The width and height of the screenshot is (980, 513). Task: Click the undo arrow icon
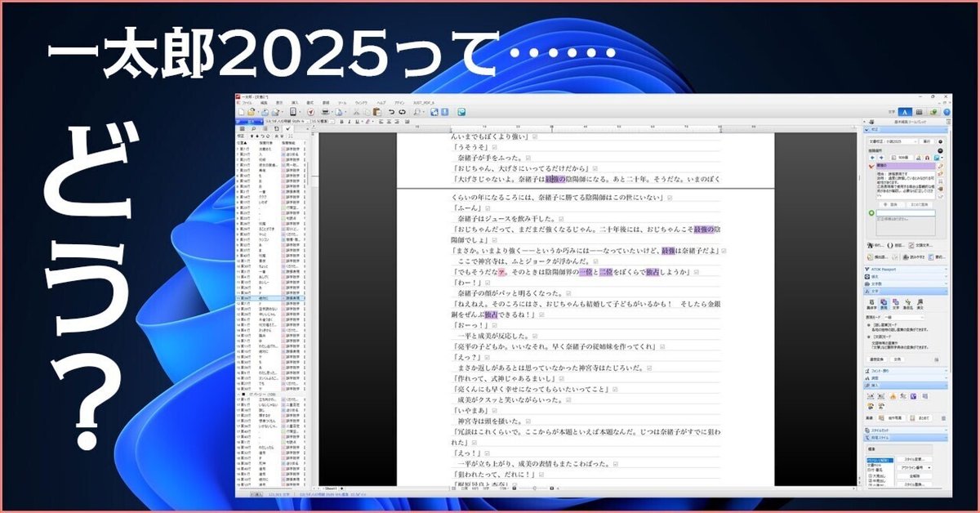[391, 112]
